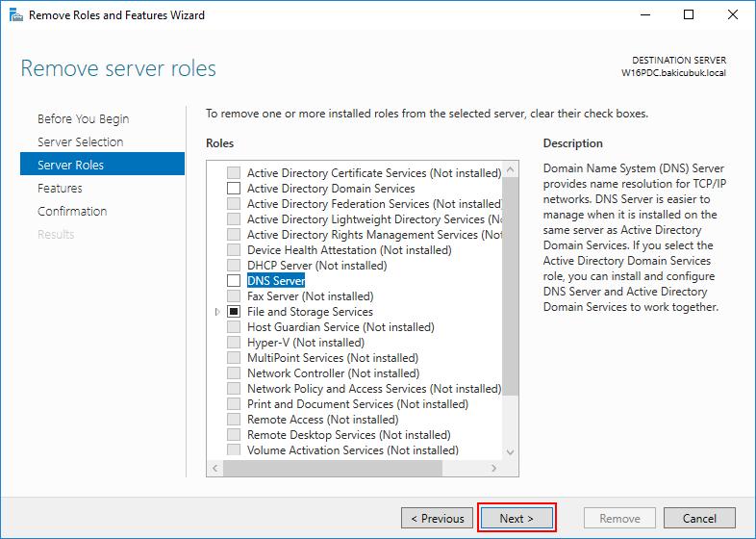
Task: Toggle the Active Directory Domain Services checkbox
Action: [x=234, y=189]
